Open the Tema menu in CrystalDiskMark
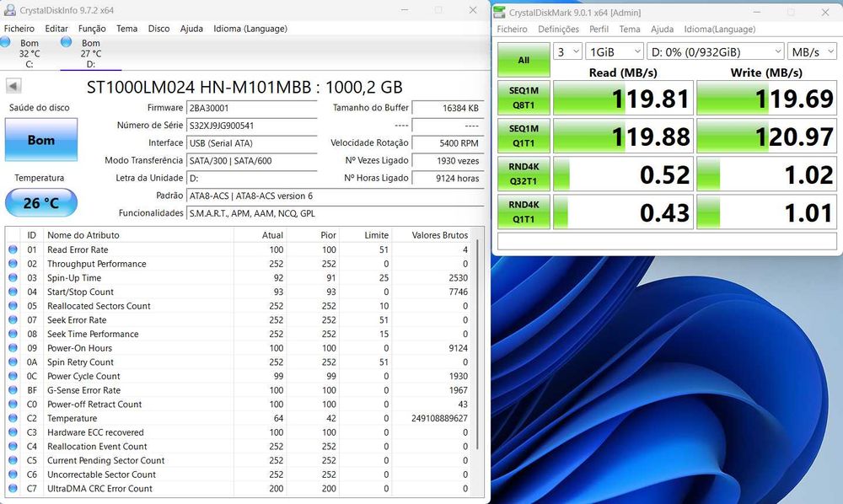 coord(630,29)
